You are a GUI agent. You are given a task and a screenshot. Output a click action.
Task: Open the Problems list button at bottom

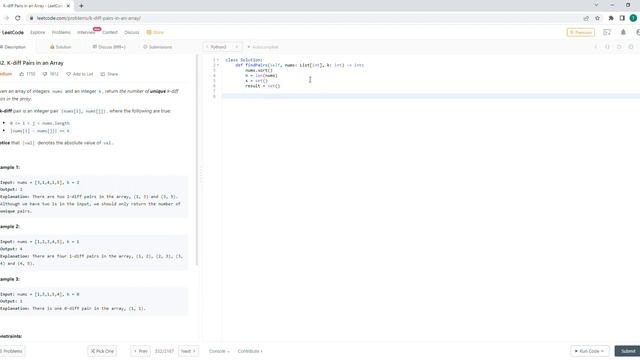[x=12, y=351]
